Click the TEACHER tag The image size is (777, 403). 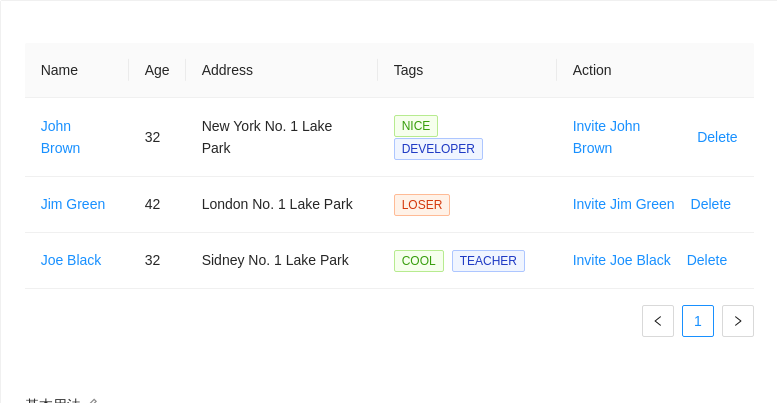point(488,261)
